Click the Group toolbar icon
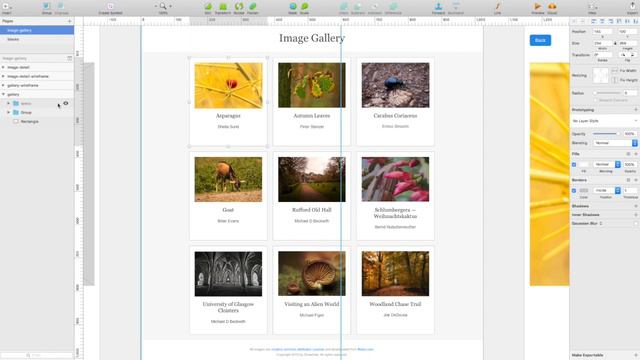The height and width of the screenshot is (360, 640). (x=47, y=7)
